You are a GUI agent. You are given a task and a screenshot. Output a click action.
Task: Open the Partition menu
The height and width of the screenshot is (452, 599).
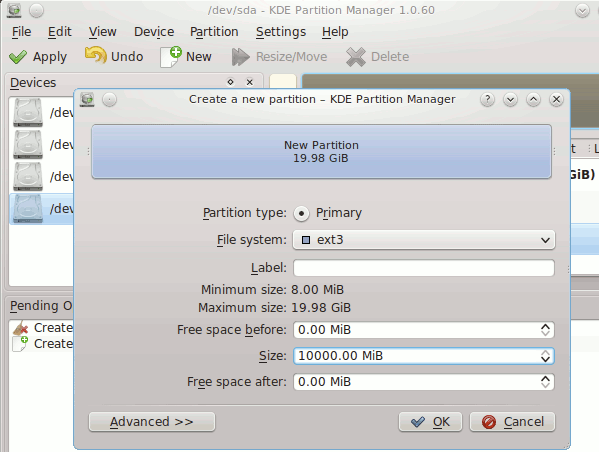click(214, 32)
